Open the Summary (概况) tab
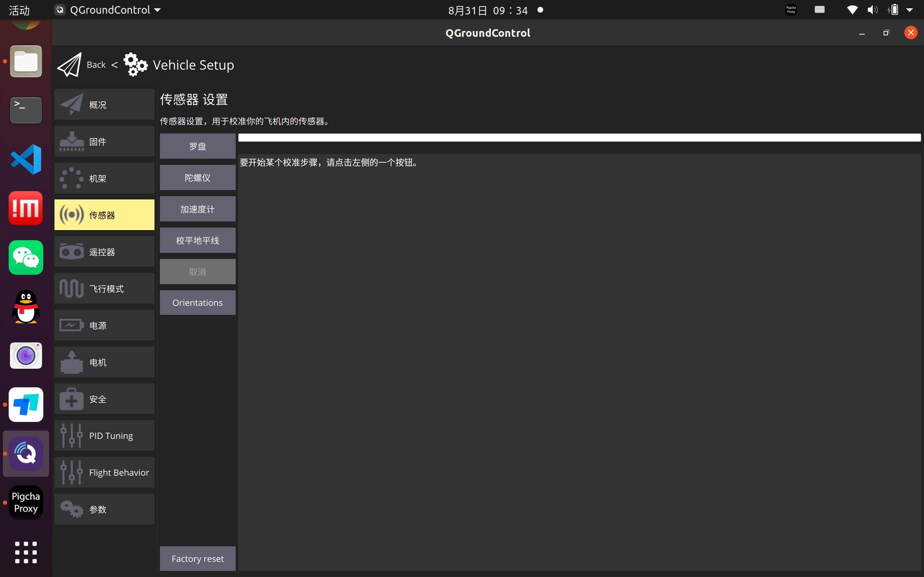Viewport: 924px width, 577px height. pyautogui.click(x=104, y=105)
